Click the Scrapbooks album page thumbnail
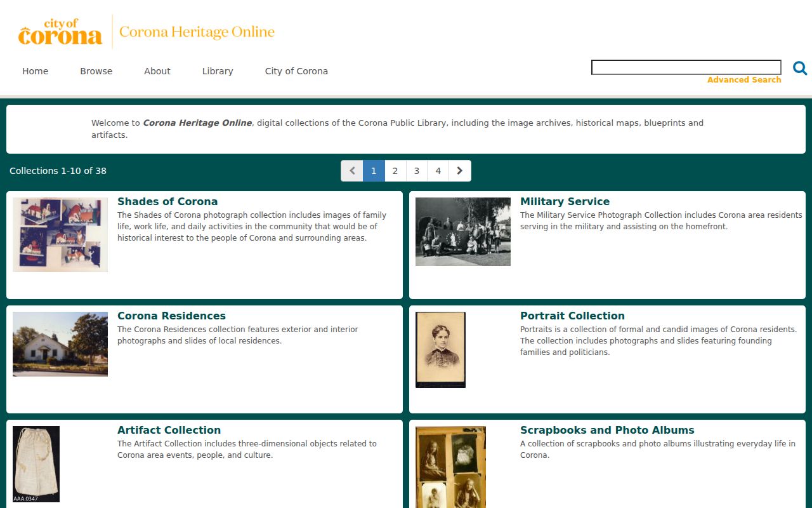The image size is (812, 508). 450,467
